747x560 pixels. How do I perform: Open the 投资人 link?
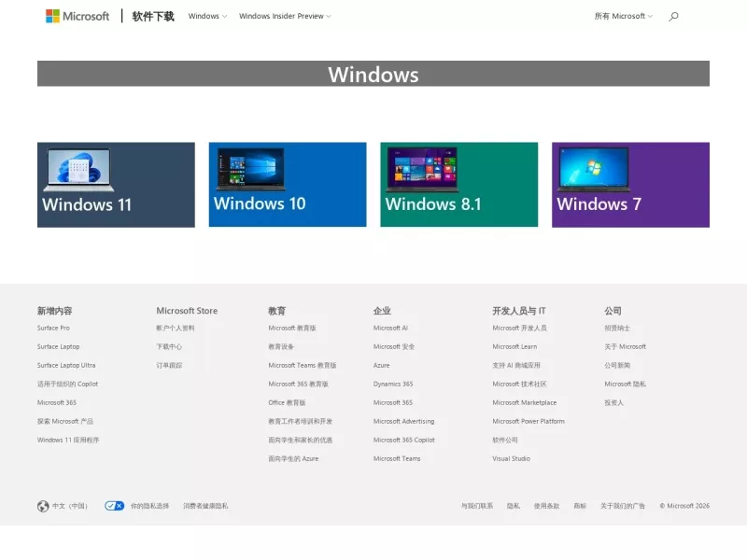[613, 402]
